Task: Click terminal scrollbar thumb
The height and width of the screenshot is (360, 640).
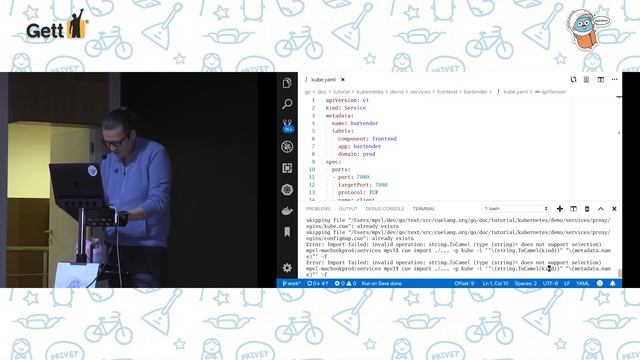Action: 620,273
